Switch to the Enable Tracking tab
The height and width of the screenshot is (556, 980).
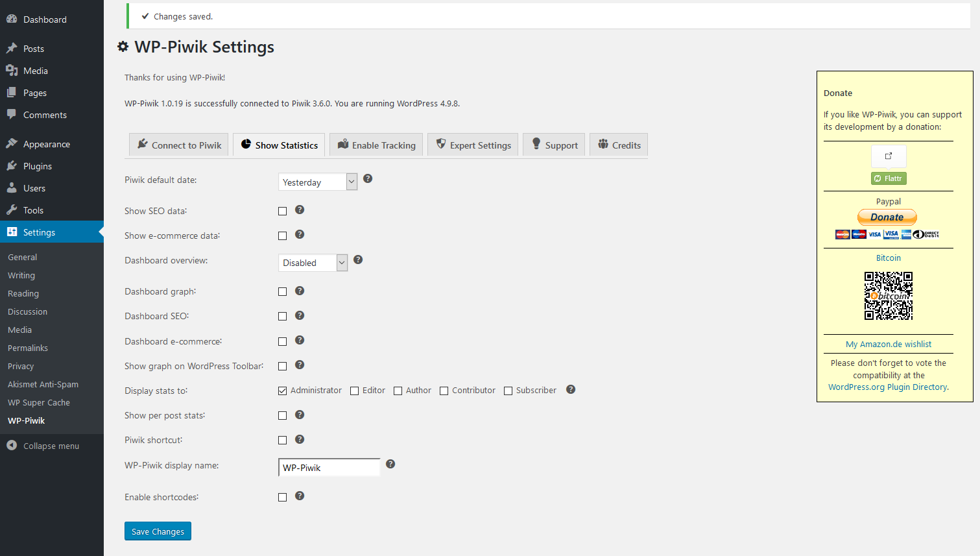tap(377, 145)
